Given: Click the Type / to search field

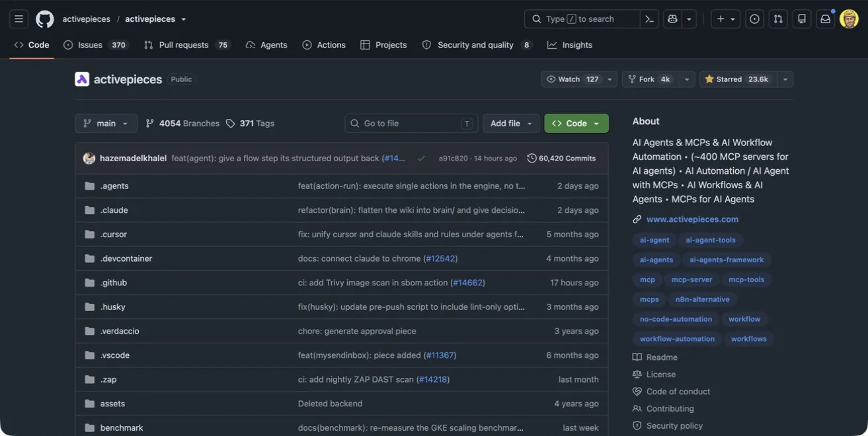Looking at the screenshot, I should coord(582,19).
